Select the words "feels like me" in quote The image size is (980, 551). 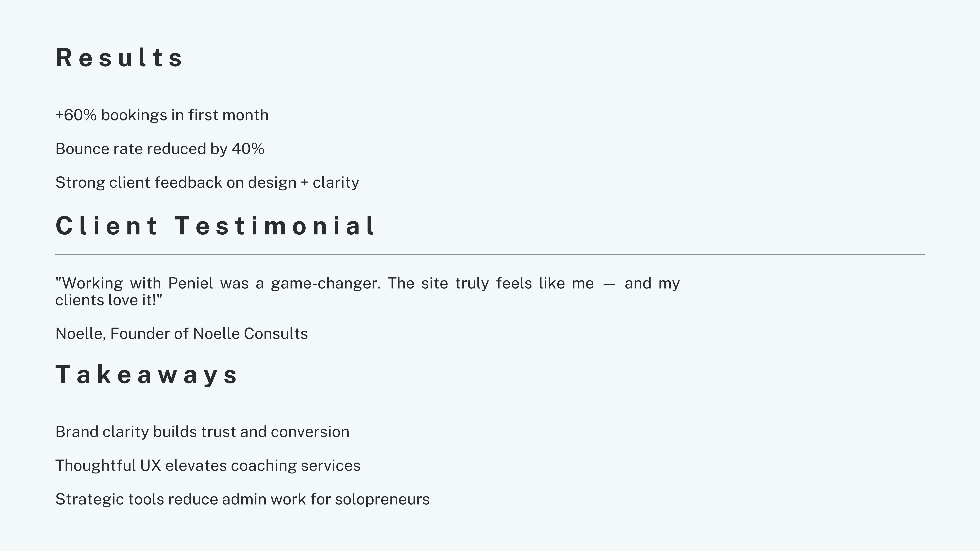click(x=545, y=283)
